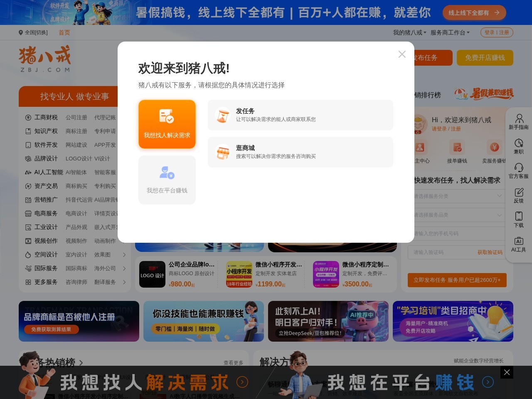Open the 公司企业品牌logo product thumbnail
This screenshot has width=532, height=399.
pyautogui.click(x=152, y=274)
